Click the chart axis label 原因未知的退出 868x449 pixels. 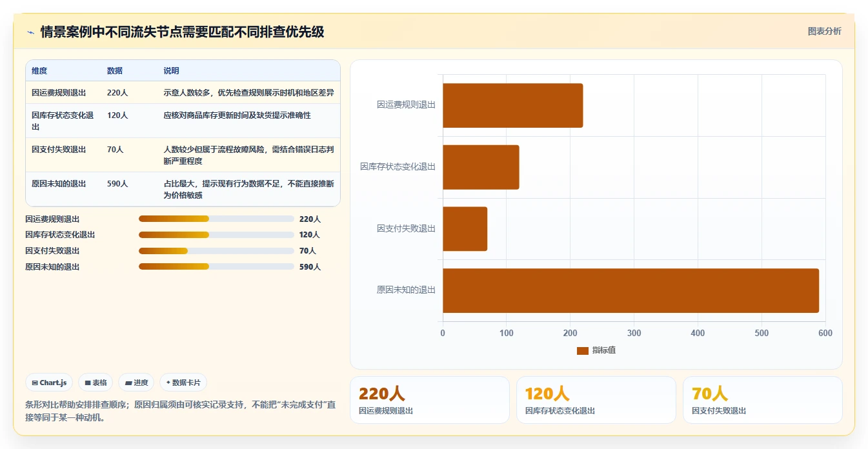(x=407, y=290)
